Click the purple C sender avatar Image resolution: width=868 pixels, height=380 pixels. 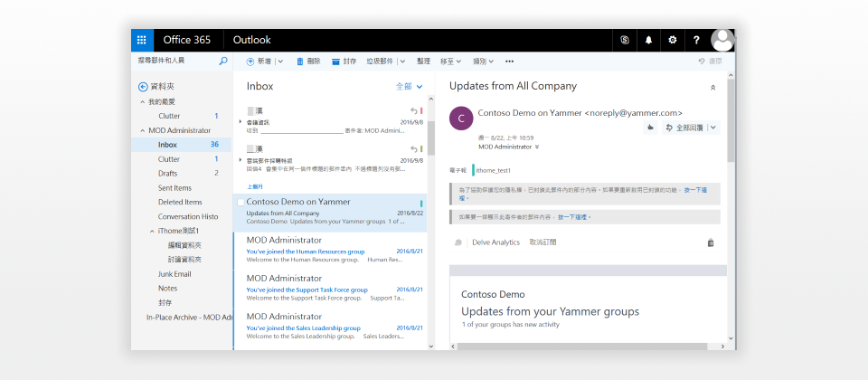461,118
